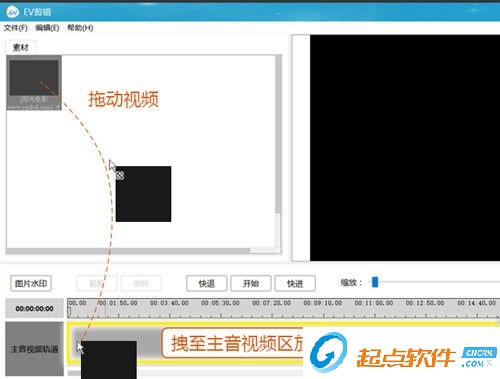This screenshot has width=500, height=379.
Task: Click the 开始 play button
Action: (251, 284)
